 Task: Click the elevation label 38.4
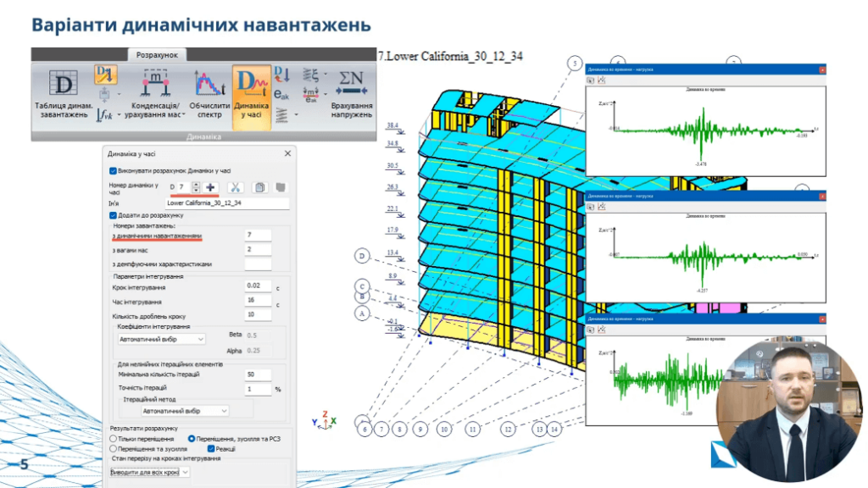point(392,125)
